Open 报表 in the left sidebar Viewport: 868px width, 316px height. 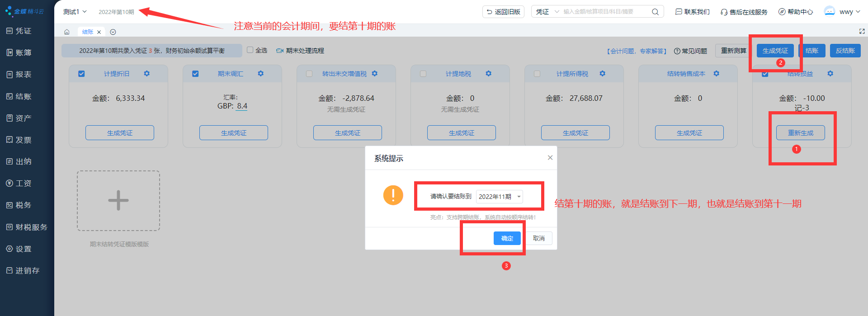[x=24, y=75]
